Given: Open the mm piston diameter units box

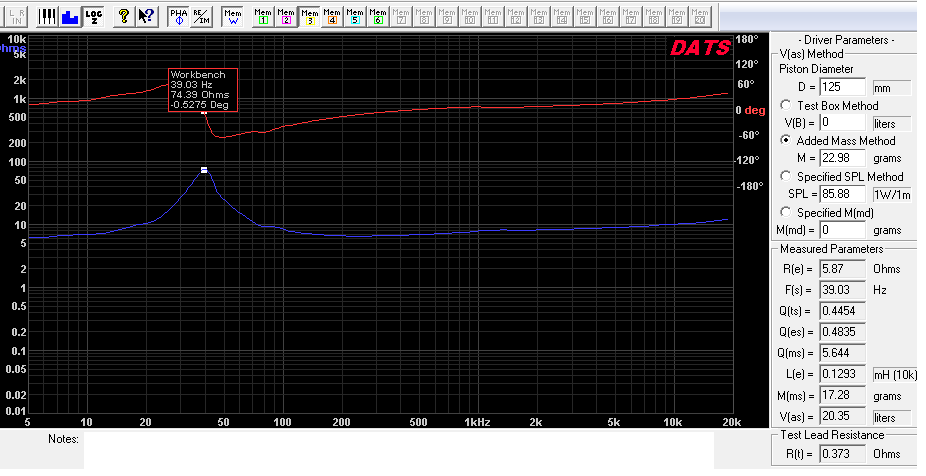Looking at the screenshot, I should [892, 87].
